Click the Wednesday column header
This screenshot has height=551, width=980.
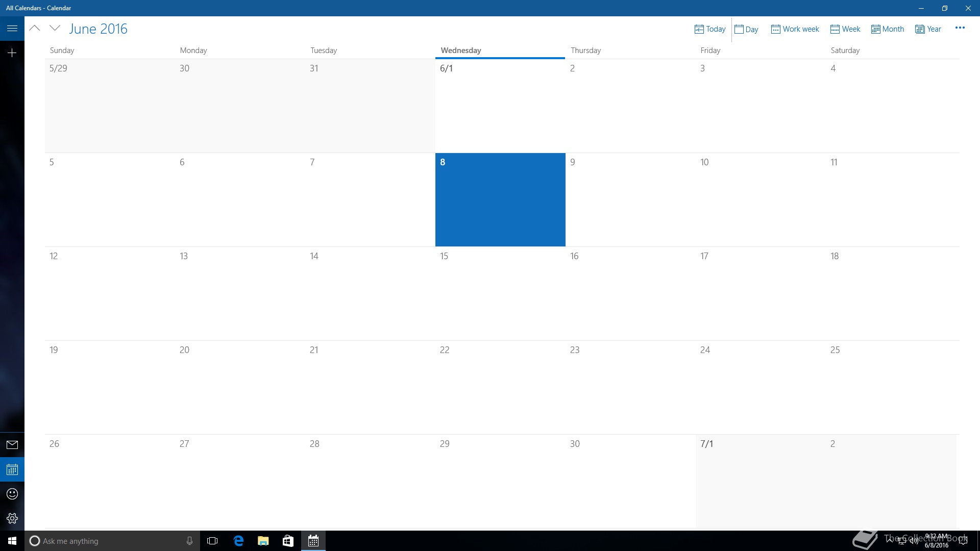461,51
